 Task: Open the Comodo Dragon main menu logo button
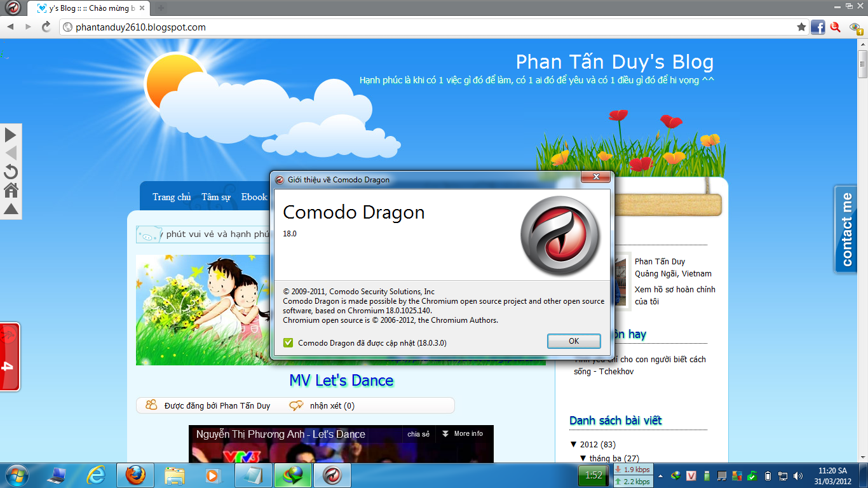tap(11, 8)
